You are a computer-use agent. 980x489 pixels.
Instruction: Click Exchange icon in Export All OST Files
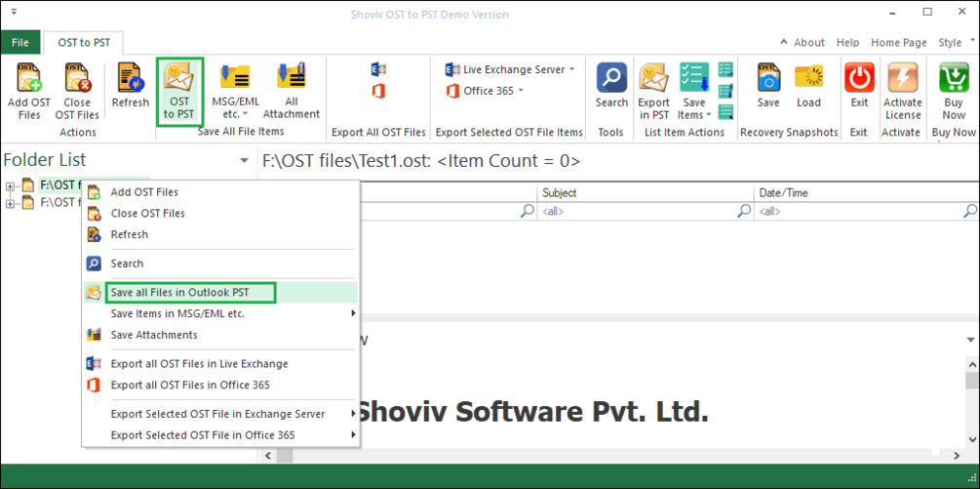point(378,69)
